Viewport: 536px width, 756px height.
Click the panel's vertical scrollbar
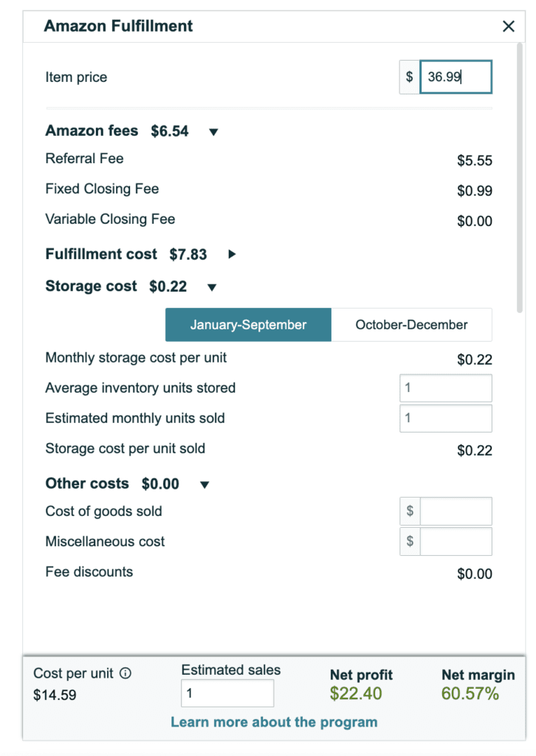click(520, 179)
